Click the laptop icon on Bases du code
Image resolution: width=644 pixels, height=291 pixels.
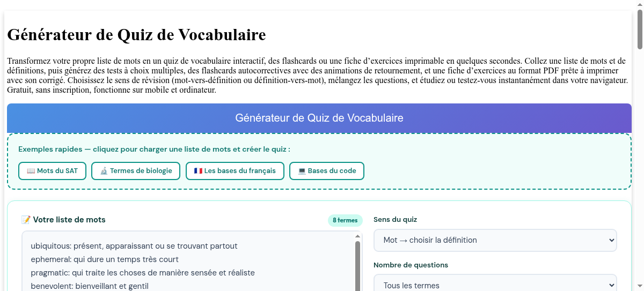pos(302,171)
